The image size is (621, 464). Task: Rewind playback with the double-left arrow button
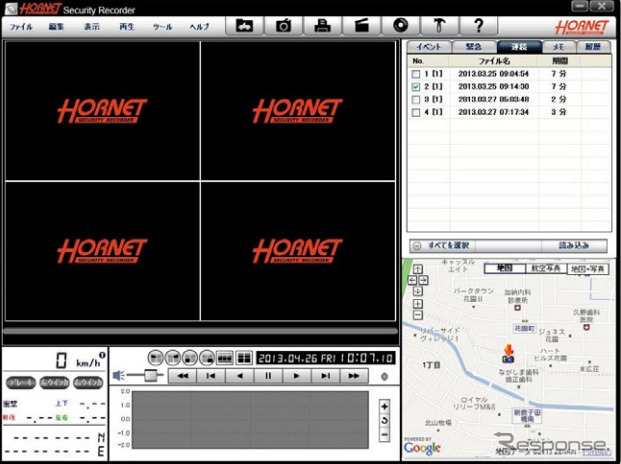[182, 376]
